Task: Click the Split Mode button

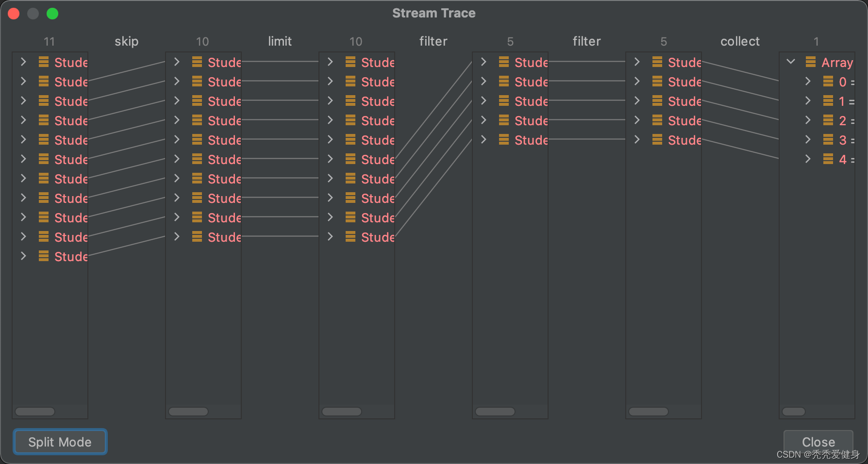Action: 60,442
